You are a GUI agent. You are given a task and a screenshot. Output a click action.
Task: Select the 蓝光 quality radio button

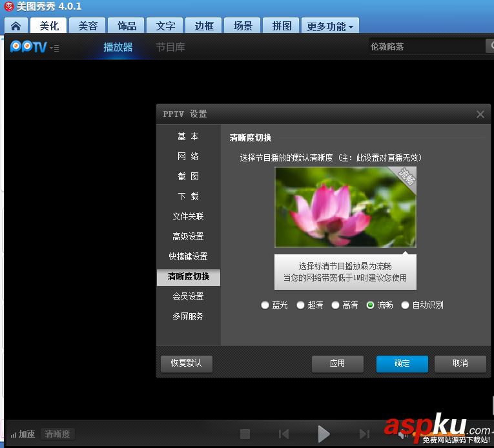[x=265, y=305]
